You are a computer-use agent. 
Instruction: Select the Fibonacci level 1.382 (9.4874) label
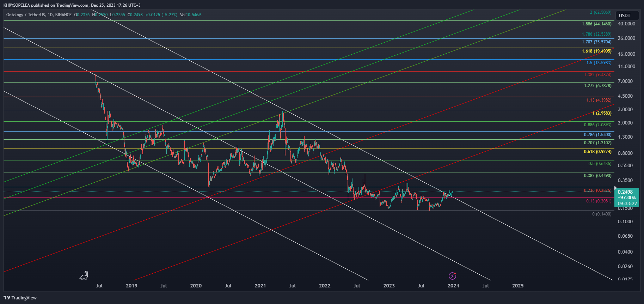pyautogui.click(x=597, y=75)
